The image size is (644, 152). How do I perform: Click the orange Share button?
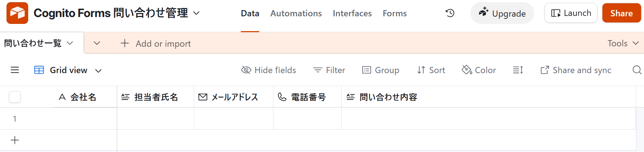621,13
